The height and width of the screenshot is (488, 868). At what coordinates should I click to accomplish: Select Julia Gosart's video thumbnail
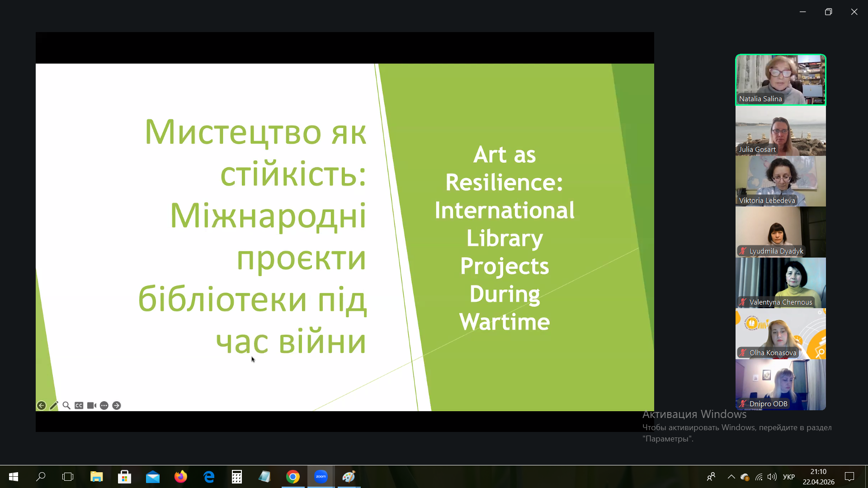(781, 131)
